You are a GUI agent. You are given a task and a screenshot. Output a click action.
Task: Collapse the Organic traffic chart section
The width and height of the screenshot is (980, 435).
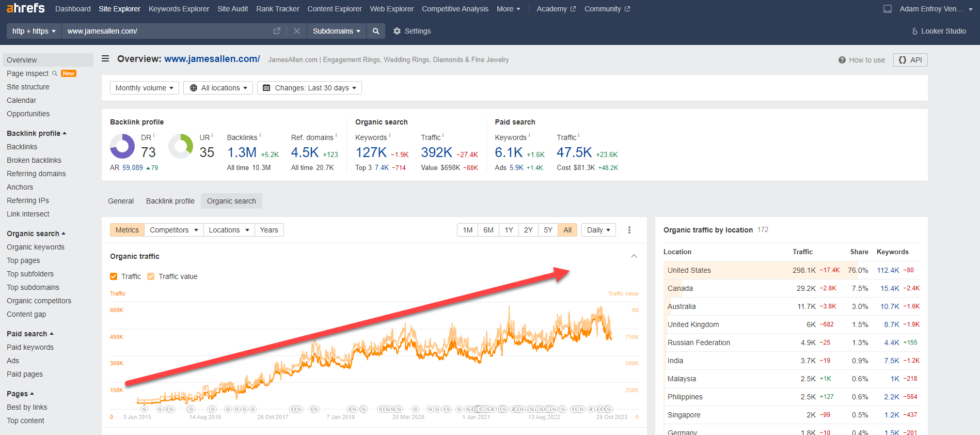click(x=634, y=256)
